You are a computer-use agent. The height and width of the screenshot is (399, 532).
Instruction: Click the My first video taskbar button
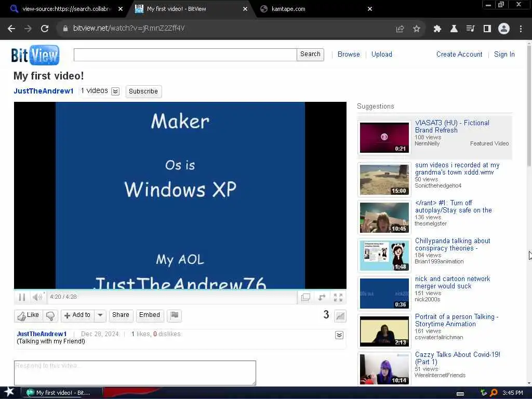[62, 393]
